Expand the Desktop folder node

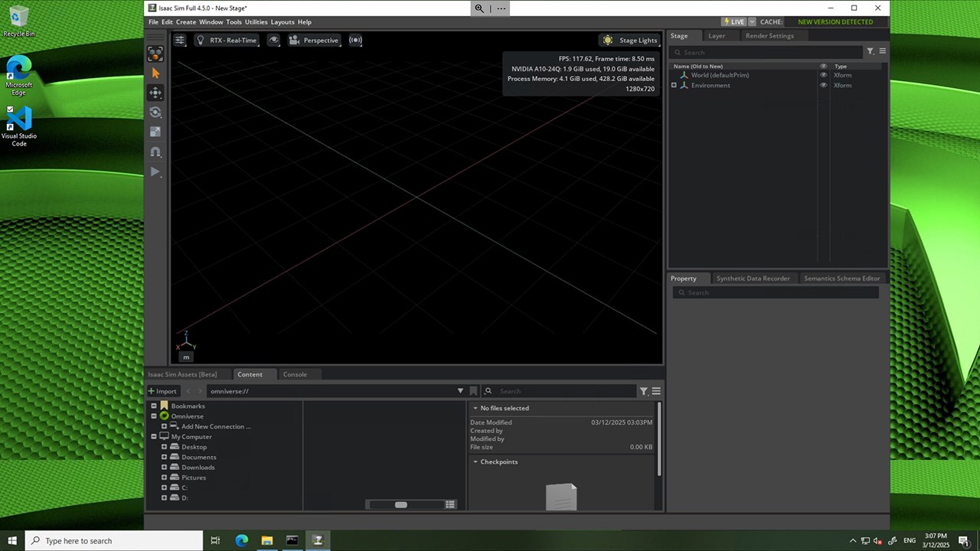click(164, 447)
